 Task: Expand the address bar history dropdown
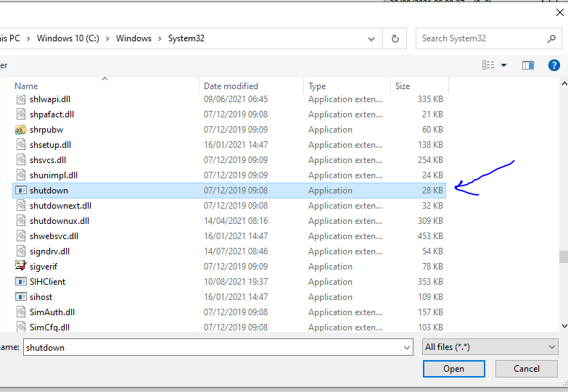tap(371, 38)
